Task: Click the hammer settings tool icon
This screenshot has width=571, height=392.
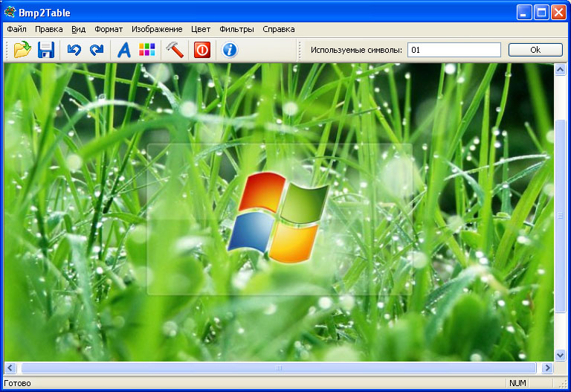Action: 175,50
